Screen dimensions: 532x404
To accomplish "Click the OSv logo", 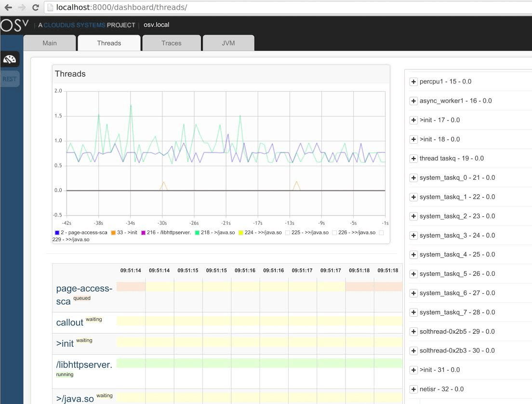I will pyautogui.click(x=14, y=25).
